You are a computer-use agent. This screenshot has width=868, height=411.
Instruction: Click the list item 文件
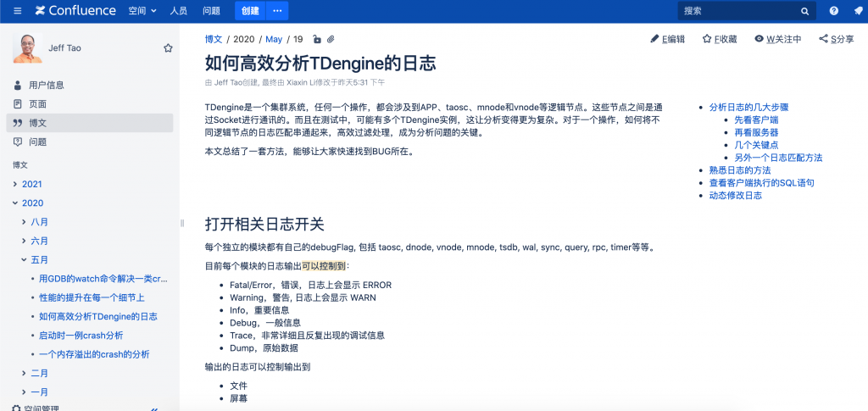click(238, 386)
